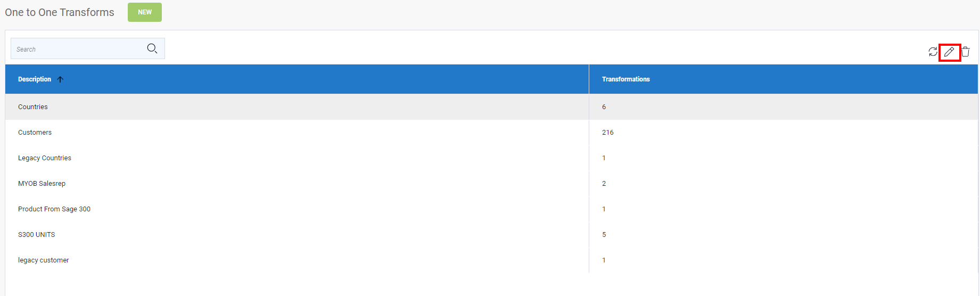Click the pencil edit icon
This screenshot has width=980, height=296.
click(949, 52)
